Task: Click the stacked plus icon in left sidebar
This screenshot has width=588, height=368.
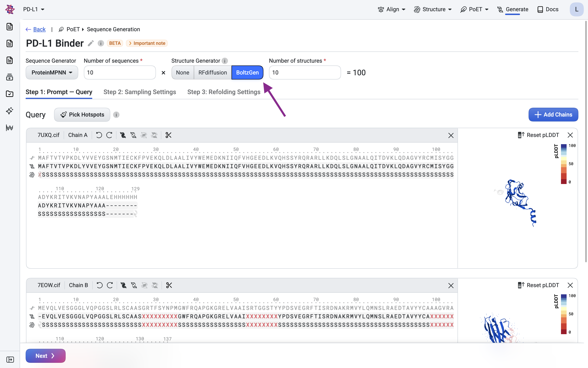Action: tap(9, 77)
